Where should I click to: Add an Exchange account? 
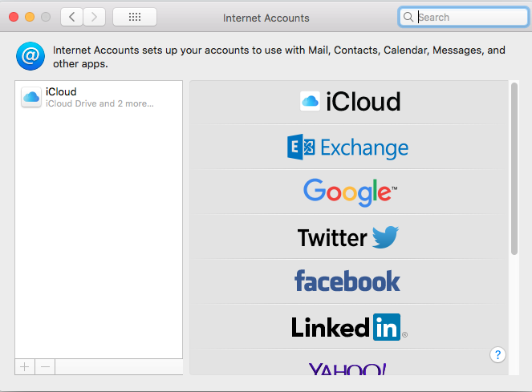[349, 148]
